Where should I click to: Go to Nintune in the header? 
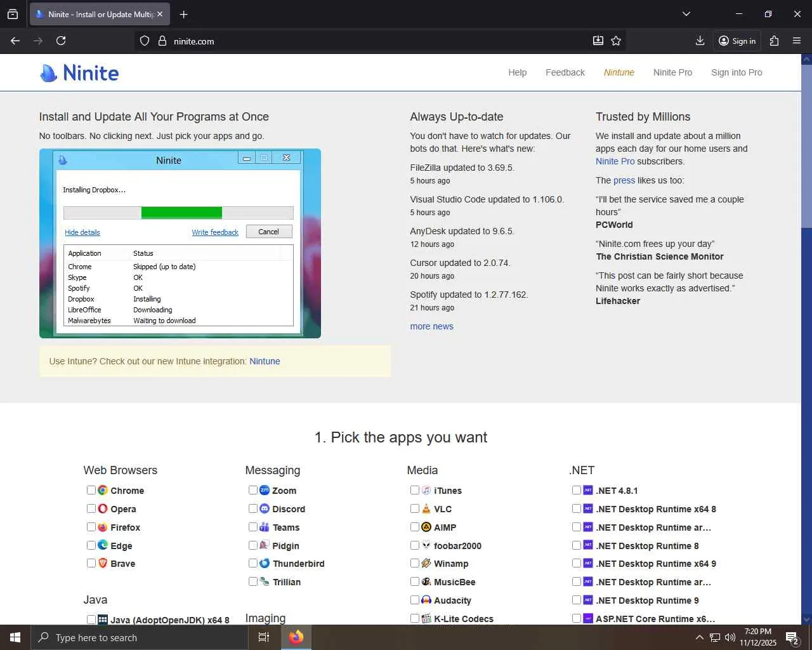point(619,72)
